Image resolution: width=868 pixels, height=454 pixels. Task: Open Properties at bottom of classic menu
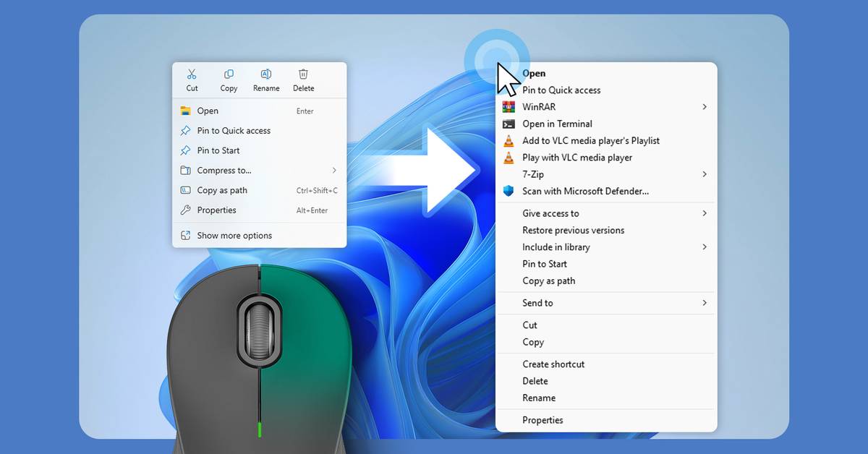(542, 420)
